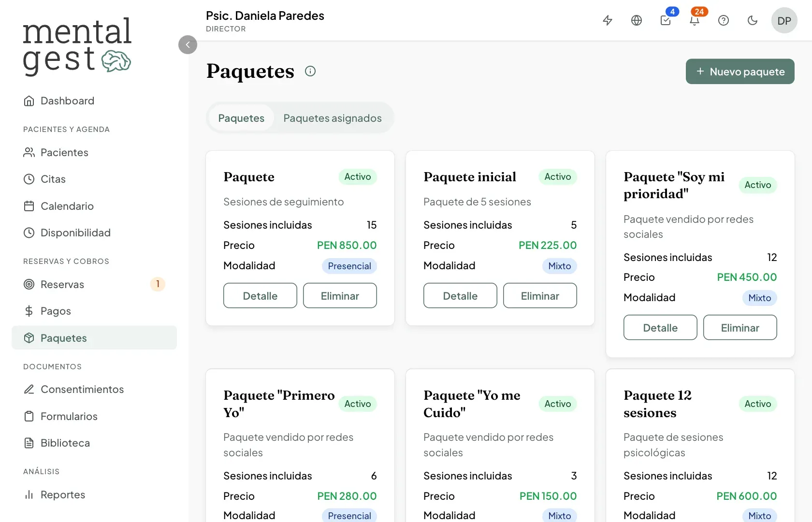The height and width of the screenshot is (522, 812).
Task: Select the Paquetes box icon in the sidebar
Action: tap(29, 338)
